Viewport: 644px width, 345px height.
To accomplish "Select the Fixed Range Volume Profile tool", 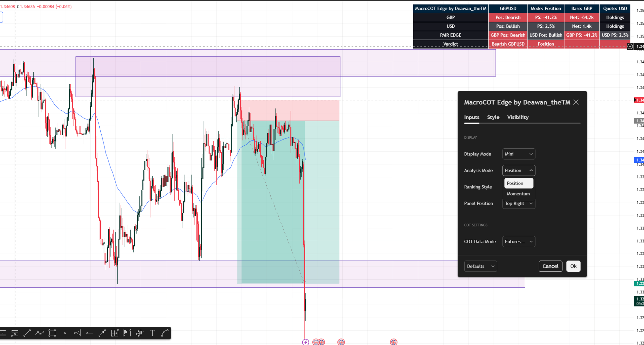I will [x=127, y=333].
